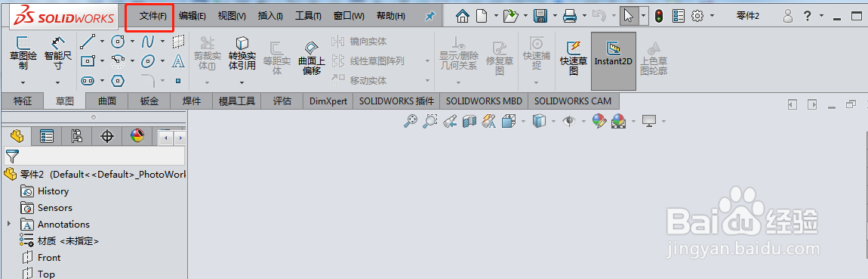The height and width of the screenshot is (279, 868).
Task: Open the 视图(V) menu
Action: point(232,16)
